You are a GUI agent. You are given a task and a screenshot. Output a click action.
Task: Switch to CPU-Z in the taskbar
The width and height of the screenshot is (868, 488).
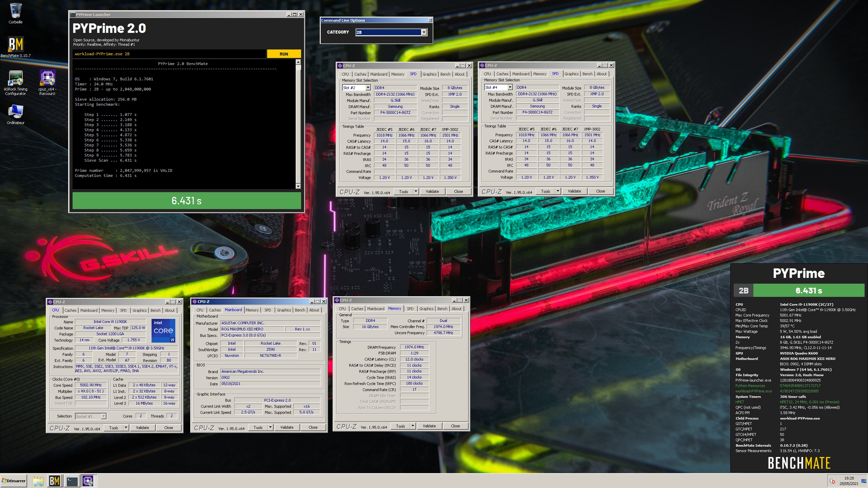88,481
